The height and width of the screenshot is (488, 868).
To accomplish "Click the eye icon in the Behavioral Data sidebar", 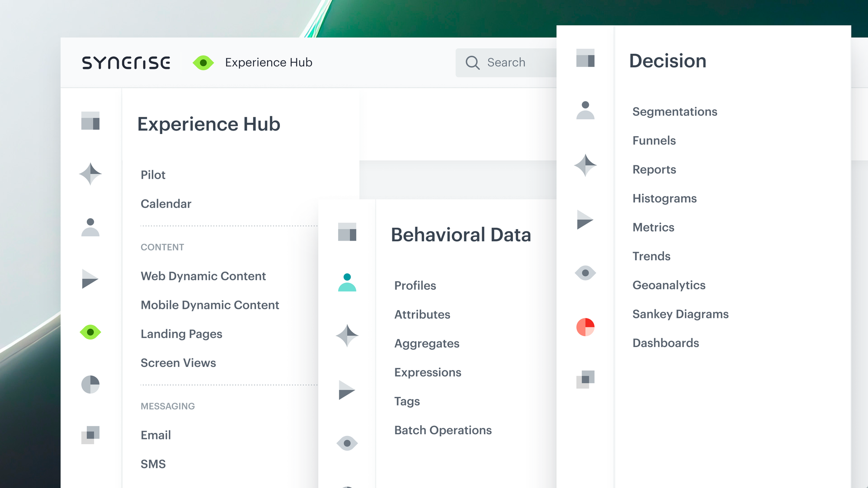I will (x=346, y=443).
